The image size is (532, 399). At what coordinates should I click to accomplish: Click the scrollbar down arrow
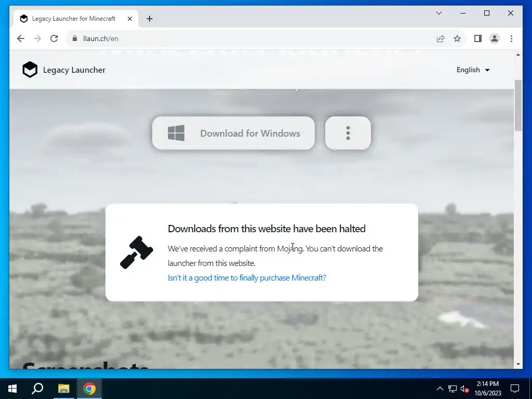[x=518, y=364]
